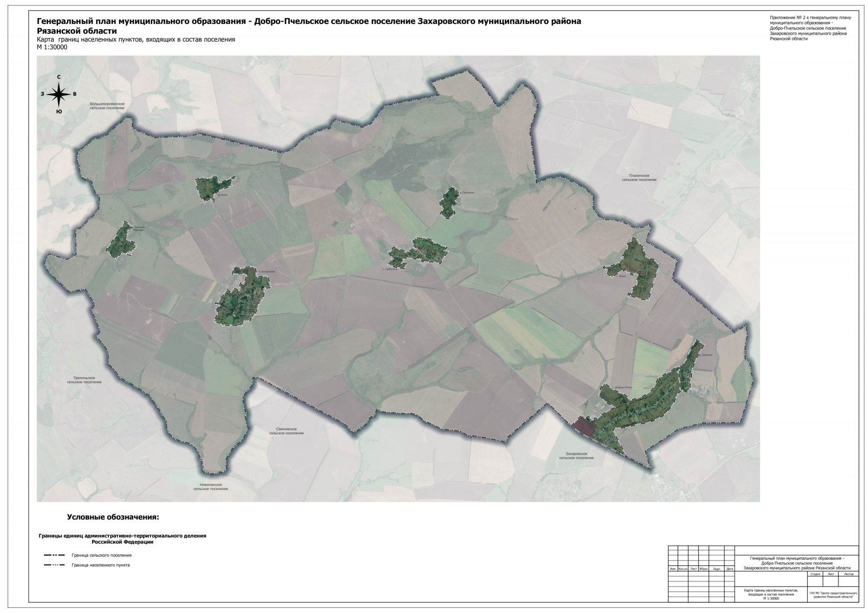Click the Листов cell in title block

click(849, 574)
